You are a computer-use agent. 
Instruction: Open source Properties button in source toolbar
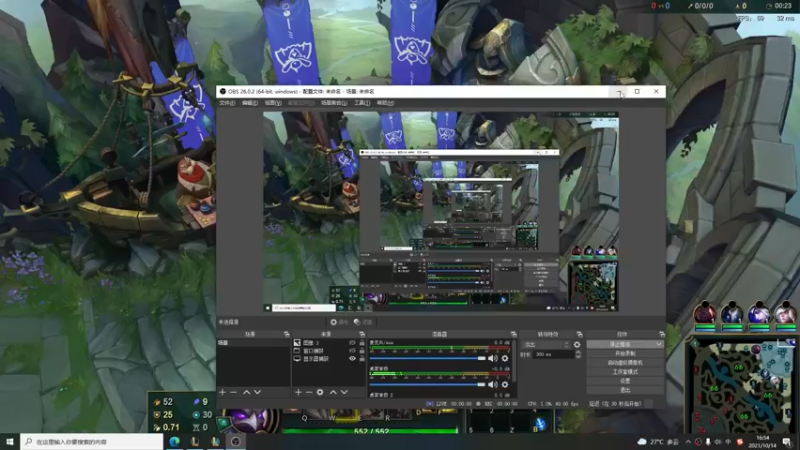[x=339, y=322]
